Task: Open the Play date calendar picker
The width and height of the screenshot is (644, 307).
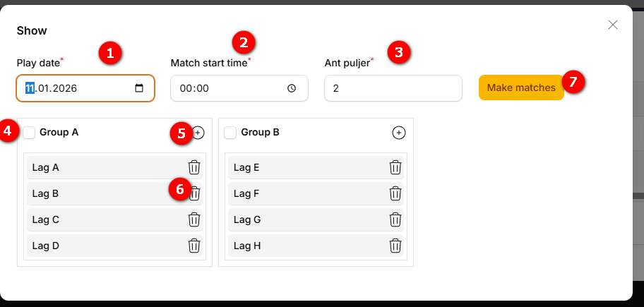Action: click(x=139, y=88)
